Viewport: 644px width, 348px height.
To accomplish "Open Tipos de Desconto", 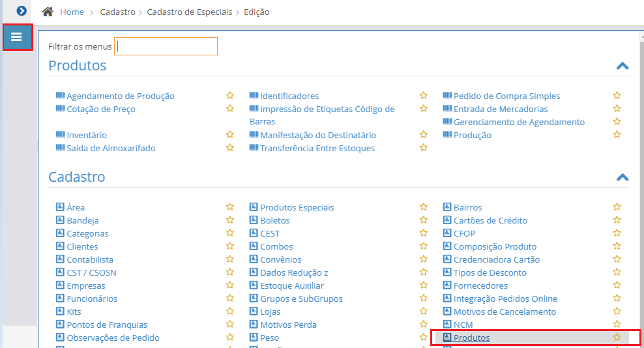I will point(490,273).
